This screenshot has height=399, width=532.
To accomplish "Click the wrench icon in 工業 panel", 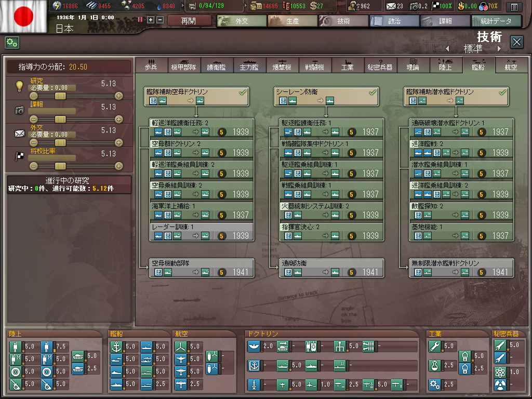I will click(435, 346).
